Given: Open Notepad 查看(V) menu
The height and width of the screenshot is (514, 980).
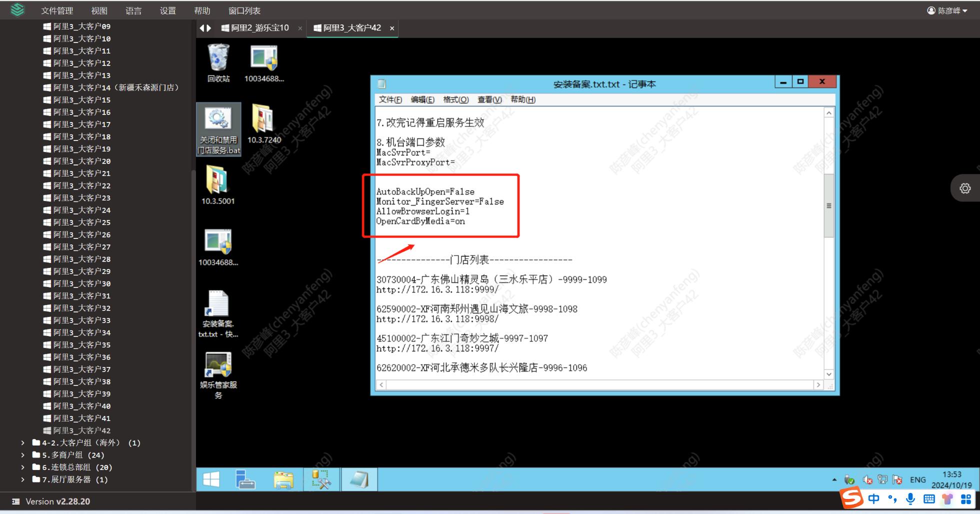Looking at the screenshot, I should pyautogui.click(x=489, y=99).
